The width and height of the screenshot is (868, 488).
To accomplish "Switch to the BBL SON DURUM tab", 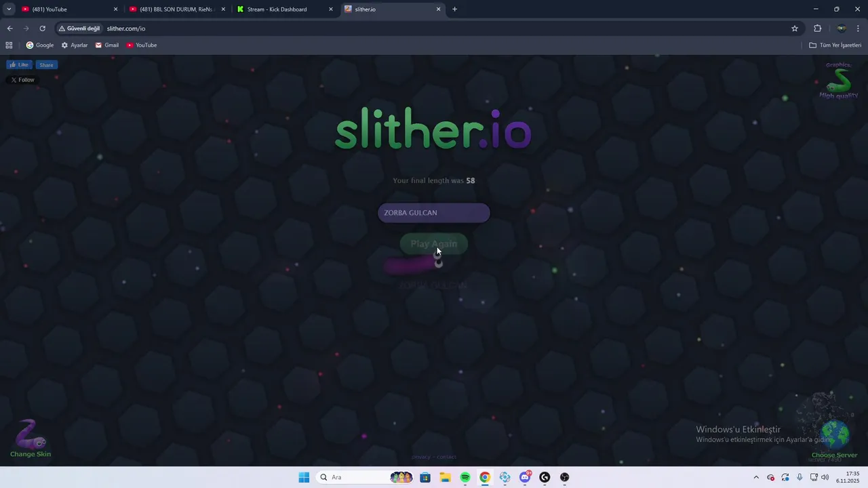I will pyautogui.click(x=176, y=9).
